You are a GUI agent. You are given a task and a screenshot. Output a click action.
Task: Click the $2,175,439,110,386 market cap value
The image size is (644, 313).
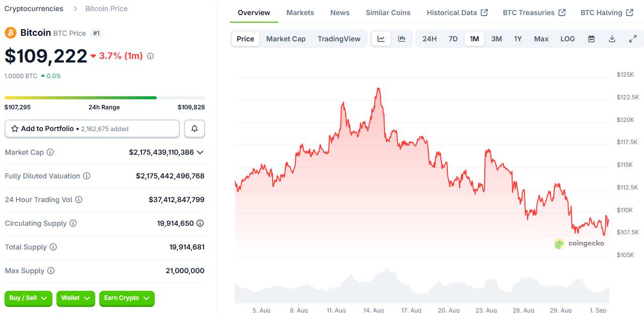(161, 152)
